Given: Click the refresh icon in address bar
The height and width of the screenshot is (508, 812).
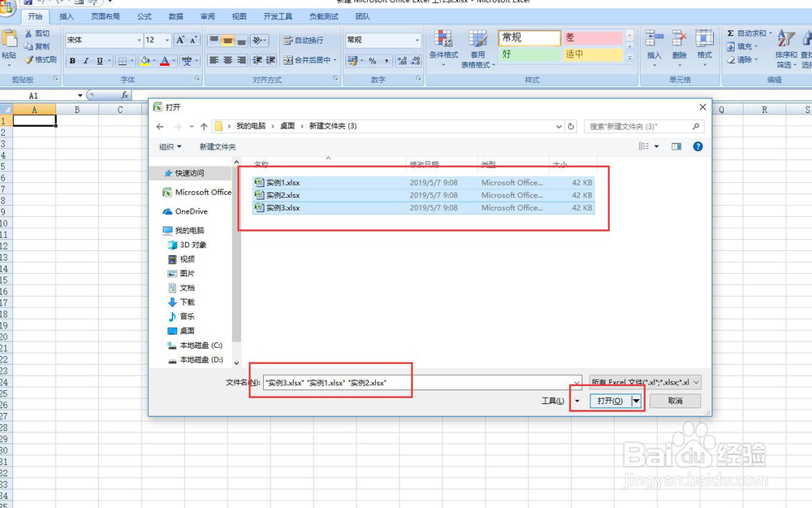Looking at the screenshot, I should [571, 126].
